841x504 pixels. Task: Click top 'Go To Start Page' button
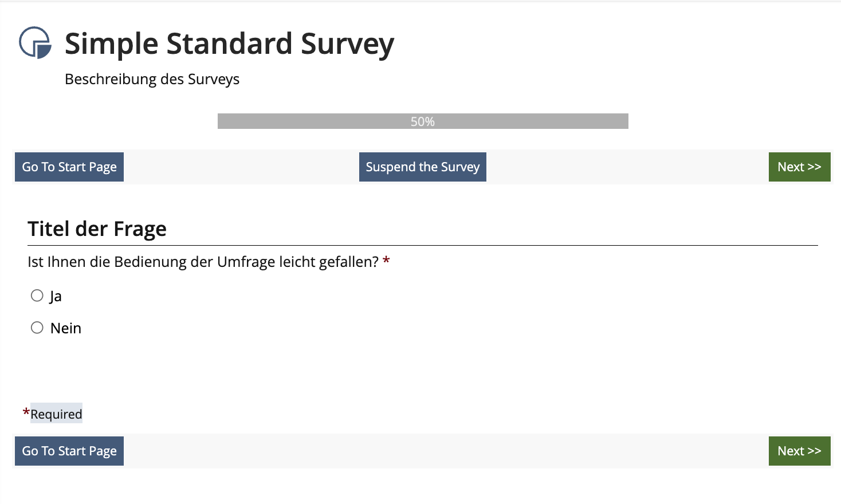pos(69,167)
